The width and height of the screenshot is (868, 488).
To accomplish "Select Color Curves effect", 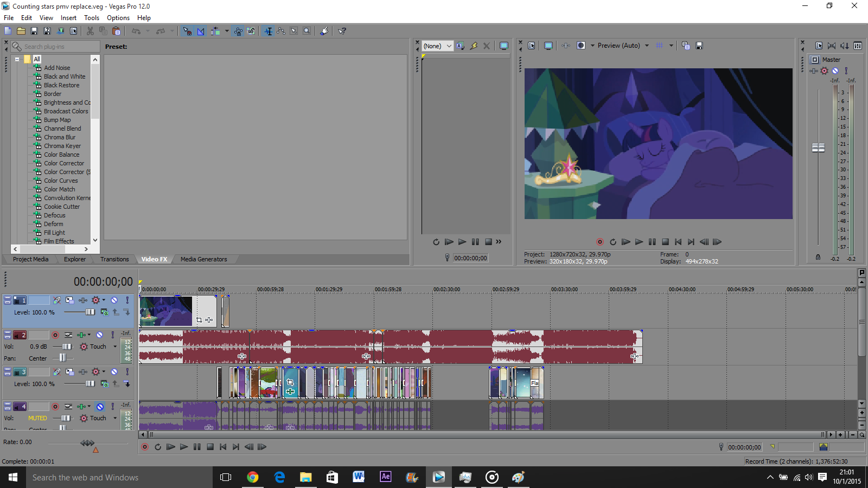I will [x=61, y=181].
